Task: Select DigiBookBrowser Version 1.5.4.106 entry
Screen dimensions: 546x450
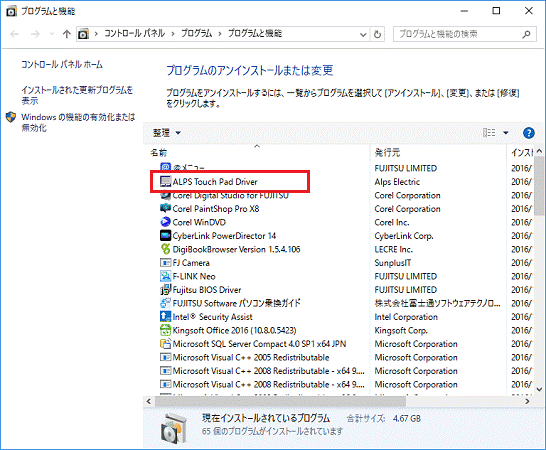Action: (x=236, y=249)
